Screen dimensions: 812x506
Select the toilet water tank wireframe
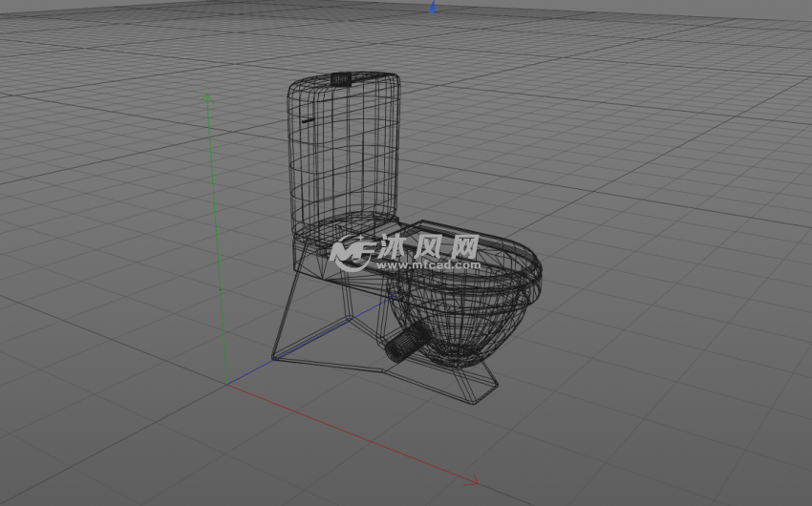(x=344, y=153)
